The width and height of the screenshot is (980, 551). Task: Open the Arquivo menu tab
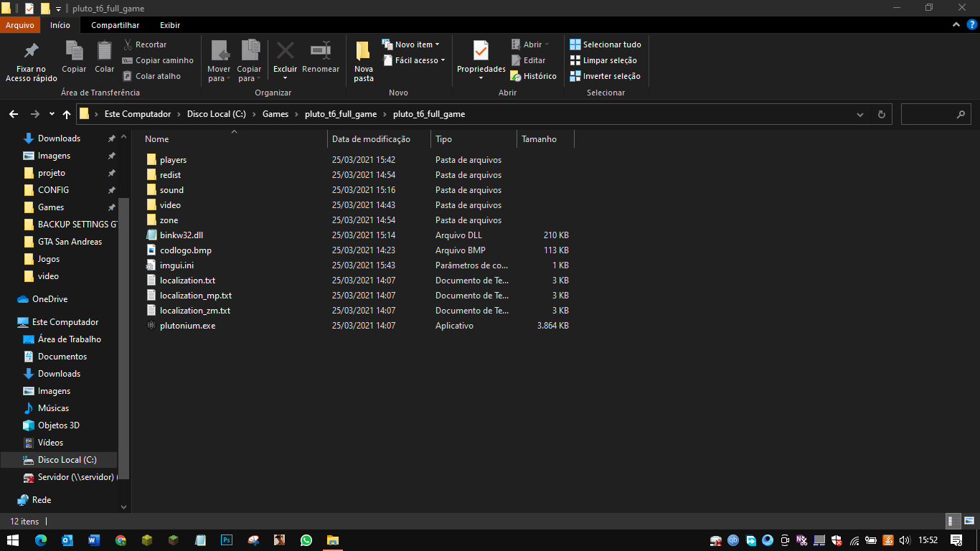tap(20, 25)
